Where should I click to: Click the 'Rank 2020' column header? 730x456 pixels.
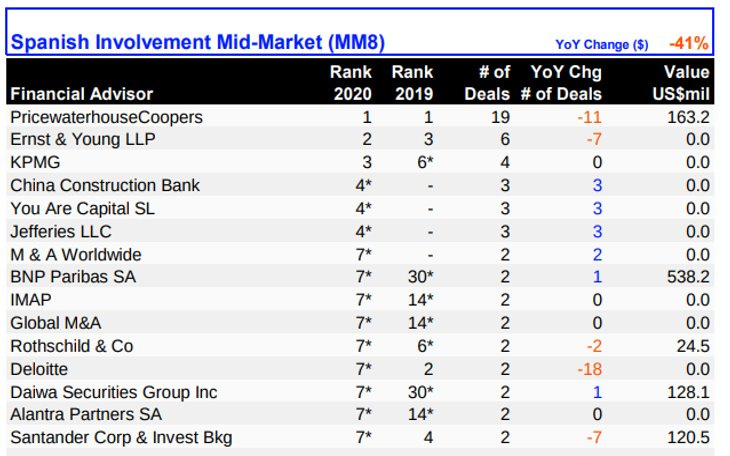351,83
